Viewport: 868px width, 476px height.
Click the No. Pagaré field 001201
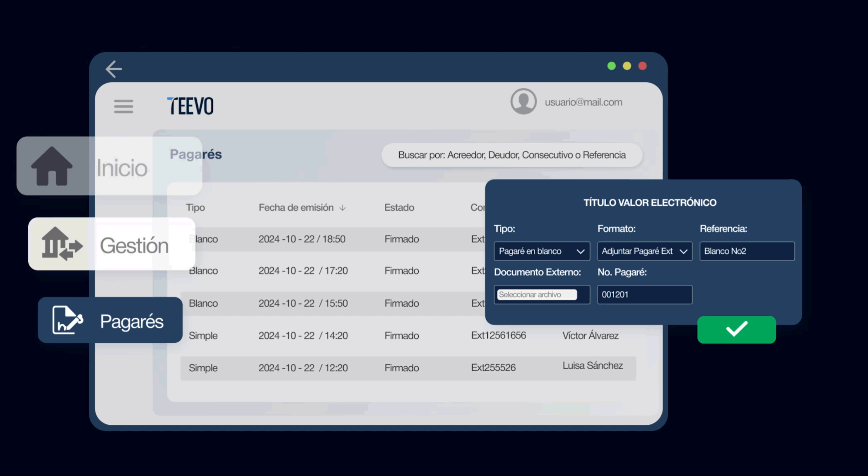pos(644,295)
